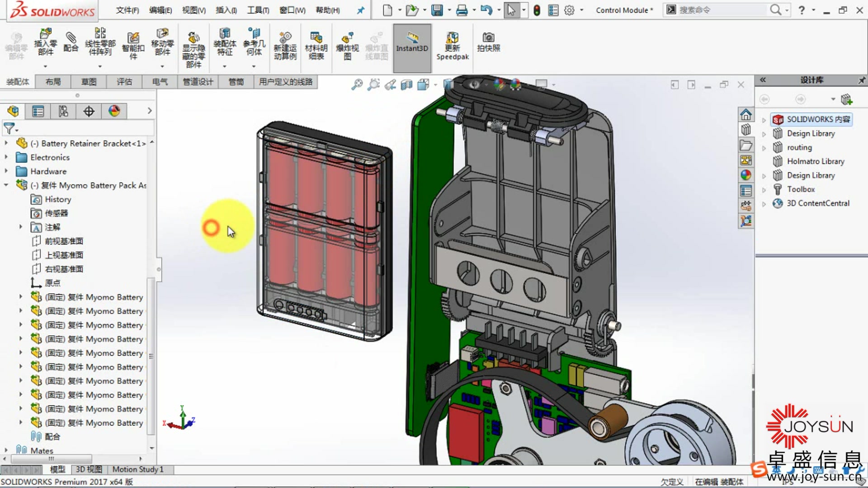Open ConfigurationManager tab icon

coord(63,111)
